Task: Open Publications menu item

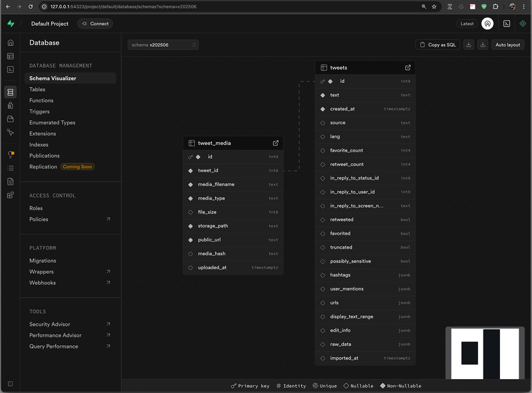Action: (45, 156)
